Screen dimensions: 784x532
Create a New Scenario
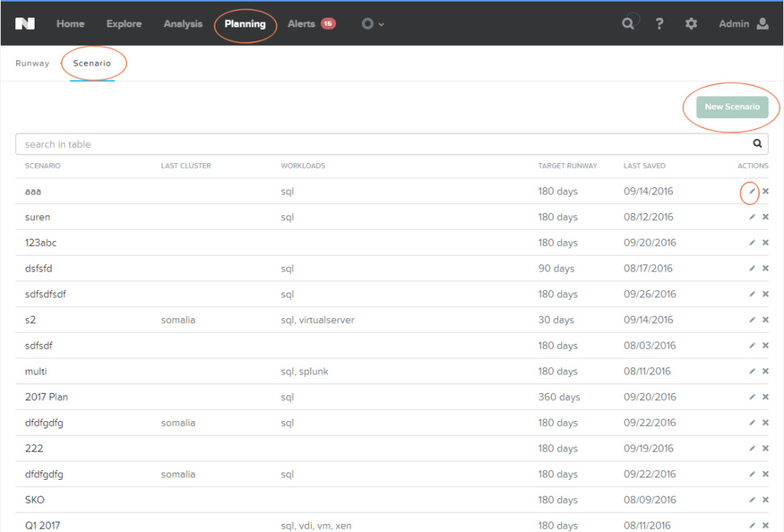pos(732,107)
